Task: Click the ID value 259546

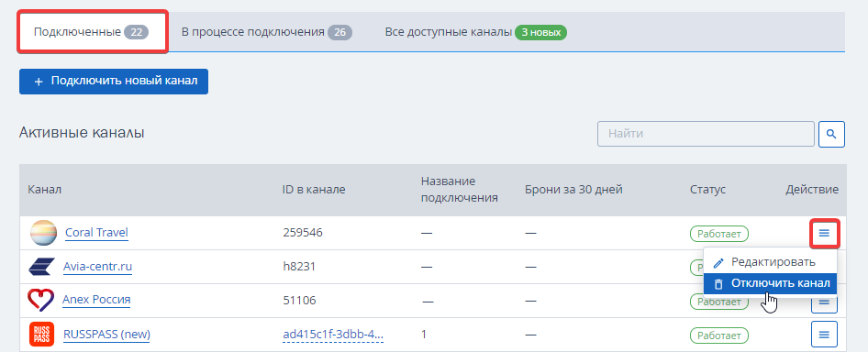Action: coord(303,233)
